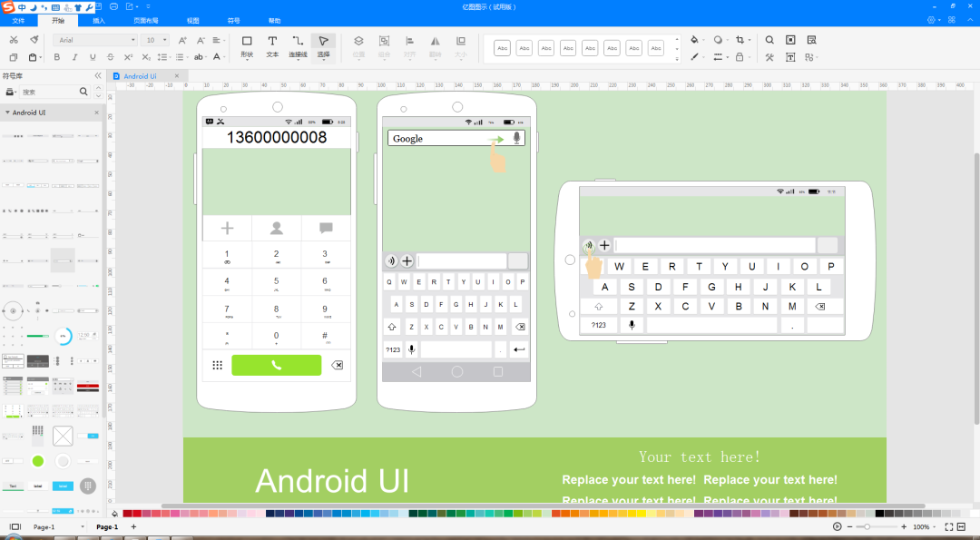Click the Cut scissors icon
980x540 pixels.
pos(14,40)
